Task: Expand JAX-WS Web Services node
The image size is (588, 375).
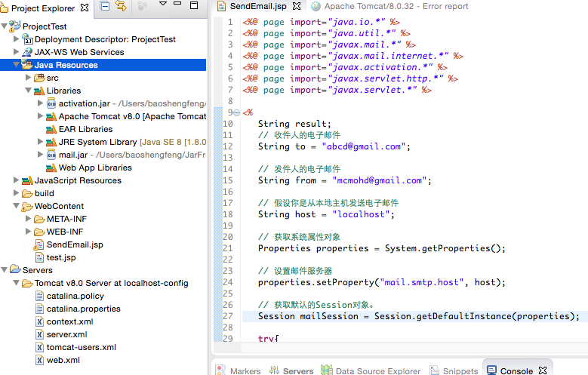Action: pos(16,51)
